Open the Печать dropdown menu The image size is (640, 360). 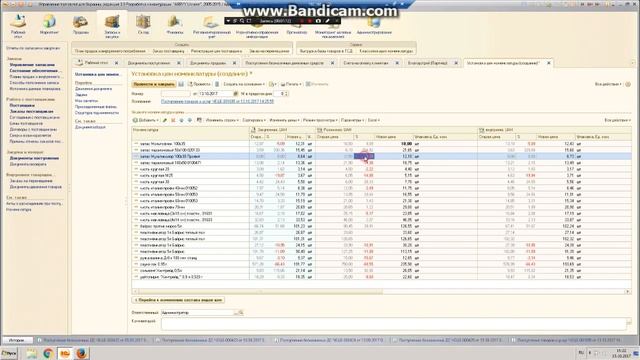(x=291, y=84)
